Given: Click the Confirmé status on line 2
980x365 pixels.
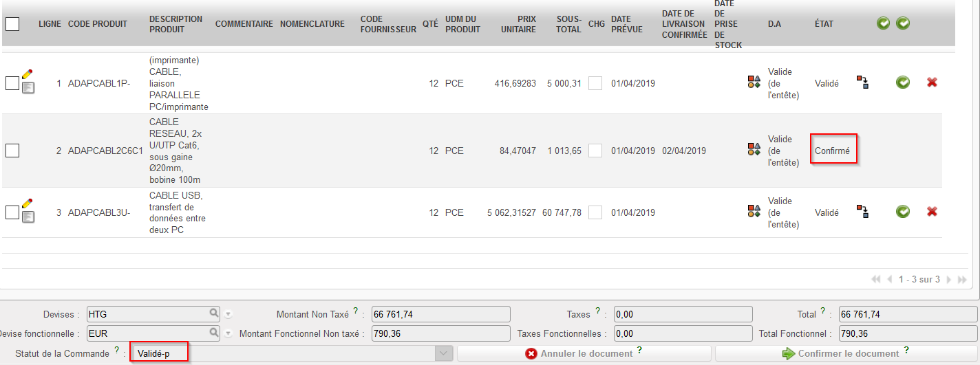Looking at the screenshot, I should pos(832,151).
